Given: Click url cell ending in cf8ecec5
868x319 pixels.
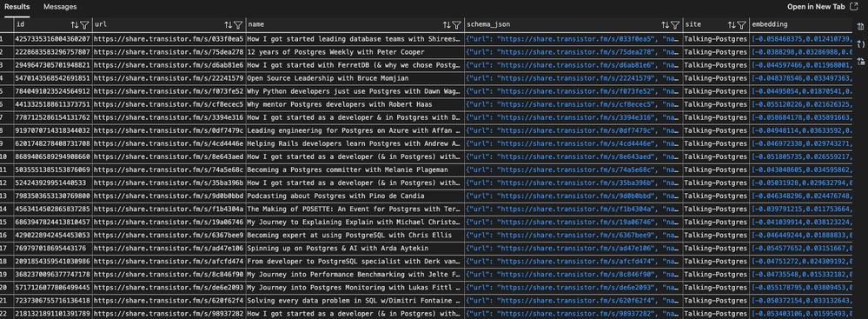Looking at the screenshot, I should pos(169,104).
